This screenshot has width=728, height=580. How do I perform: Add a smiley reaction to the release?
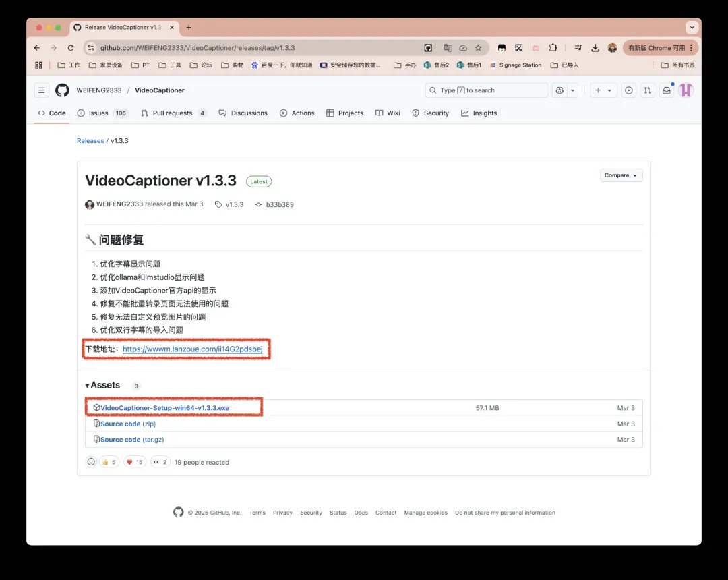[91, 462]
